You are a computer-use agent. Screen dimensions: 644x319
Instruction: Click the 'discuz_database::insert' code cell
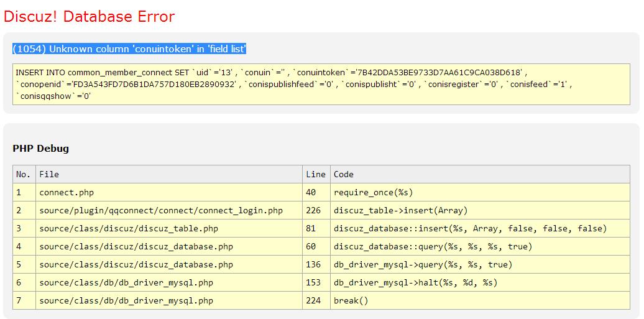pyautogui.click(x=470, y=228)
